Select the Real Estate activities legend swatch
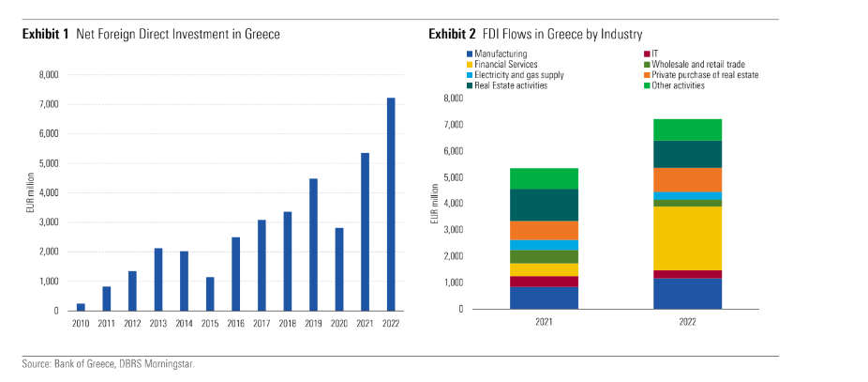 [470, 85]
